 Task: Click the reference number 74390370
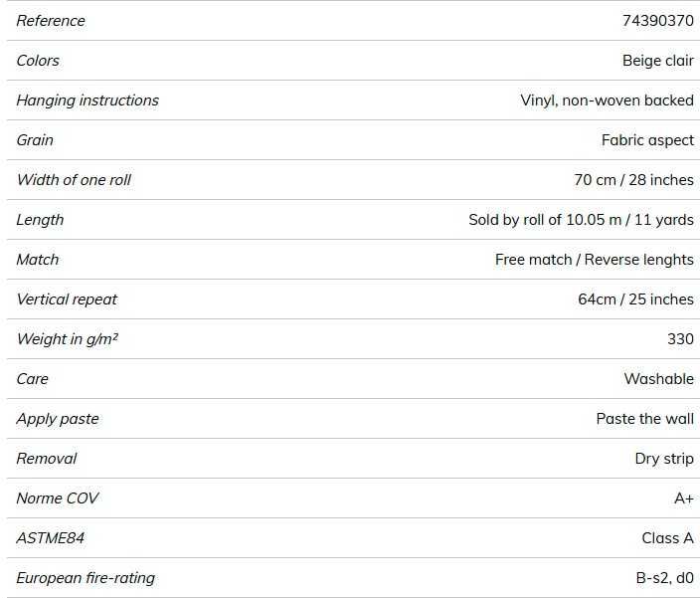657,21
